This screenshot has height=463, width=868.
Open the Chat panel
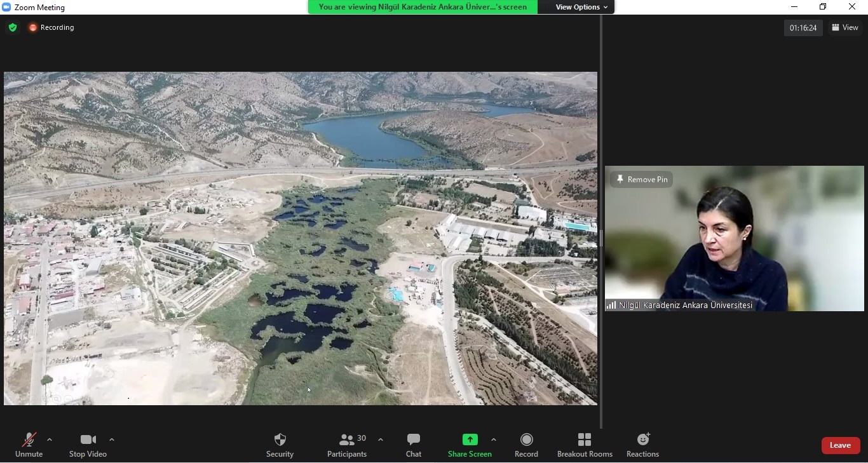pos(414,445)
